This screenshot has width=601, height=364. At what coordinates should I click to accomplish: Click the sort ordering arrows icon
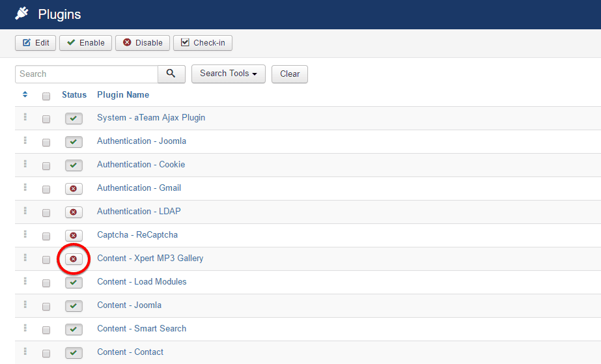pos(25,95)
